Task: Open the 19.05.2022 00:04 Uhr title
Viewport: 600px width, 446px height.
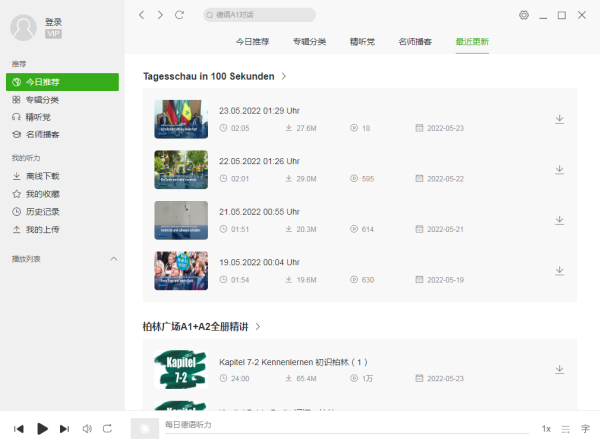Action: (x=259, y=262)
